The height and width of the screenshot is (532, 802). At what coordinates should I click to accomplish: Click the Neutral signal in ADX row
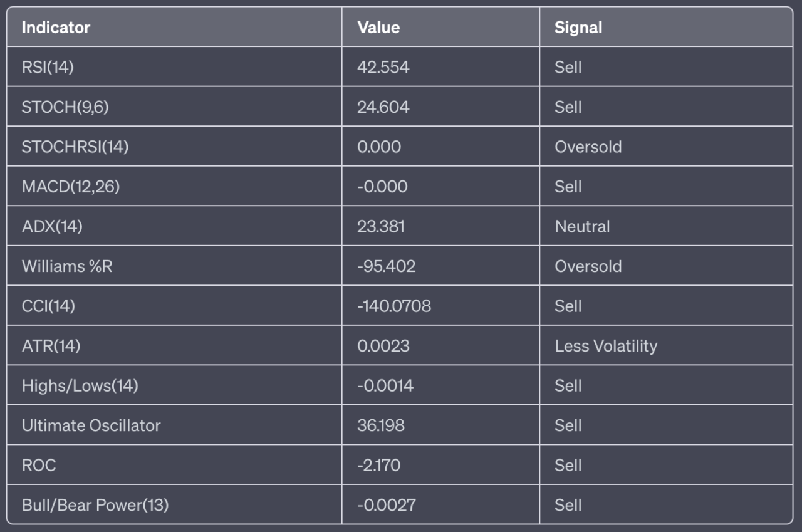[582, 226]
